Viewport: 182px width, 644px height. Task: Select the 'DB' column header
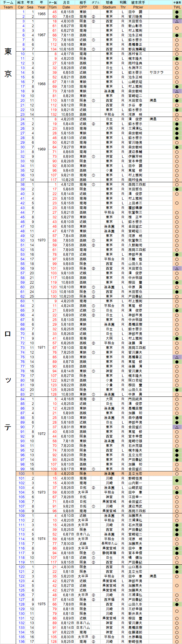point(96,7)
